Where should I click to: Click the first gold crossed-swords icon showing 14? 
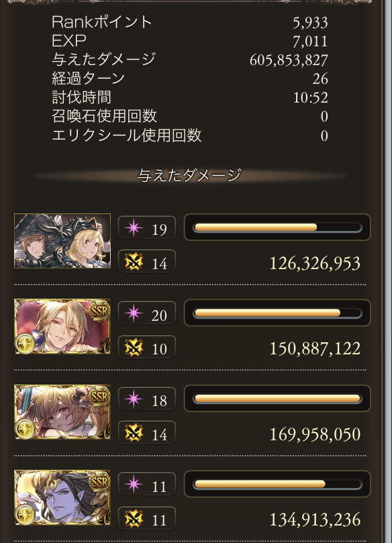point(134,262)
